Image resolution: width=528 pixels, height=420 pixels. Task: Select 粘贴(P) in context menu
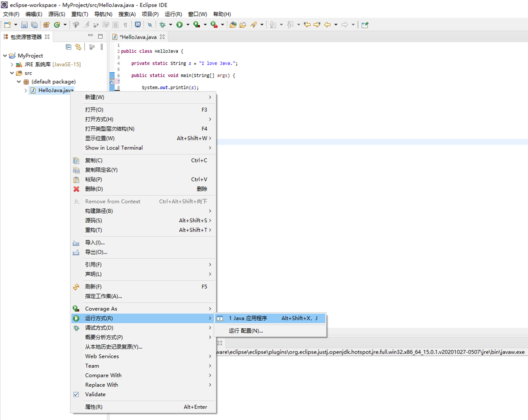click(144, 179)
